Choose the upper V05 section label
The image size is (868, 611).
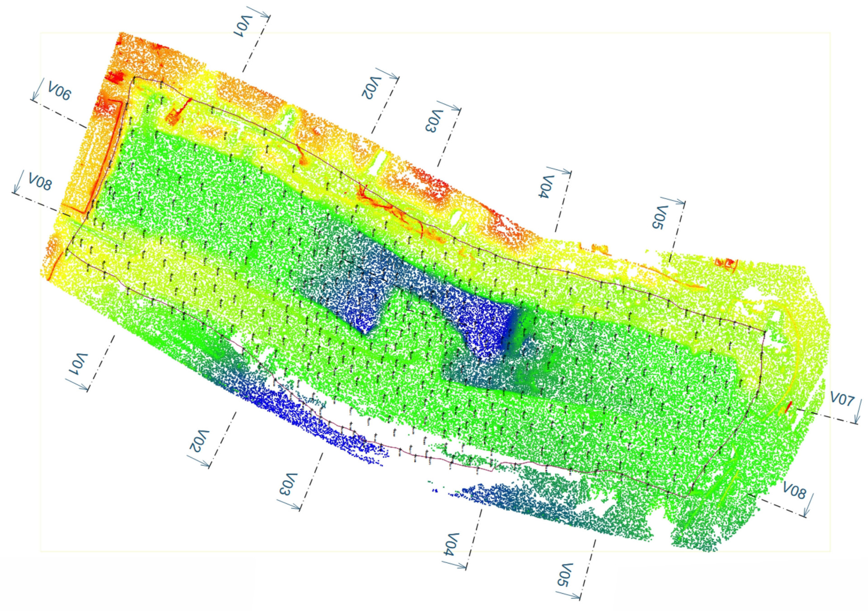coord(660,218)
